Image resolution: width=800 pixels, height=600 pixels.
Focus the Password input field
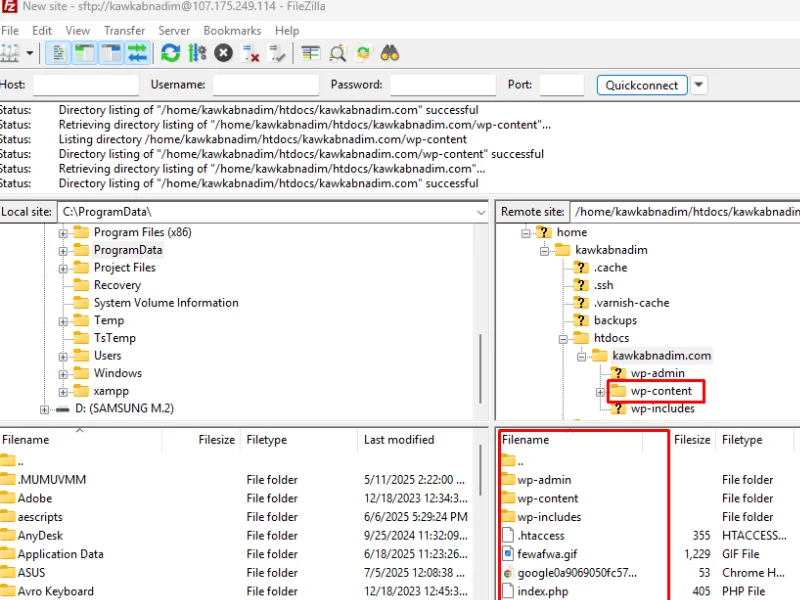(x=443, y=85)
